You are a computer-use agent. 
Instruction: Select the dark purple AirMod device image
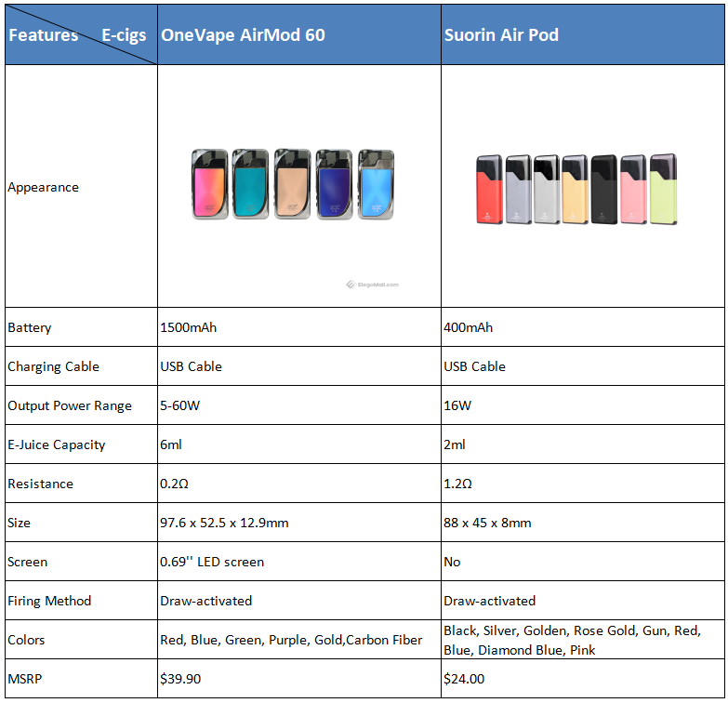coord(334,184)
